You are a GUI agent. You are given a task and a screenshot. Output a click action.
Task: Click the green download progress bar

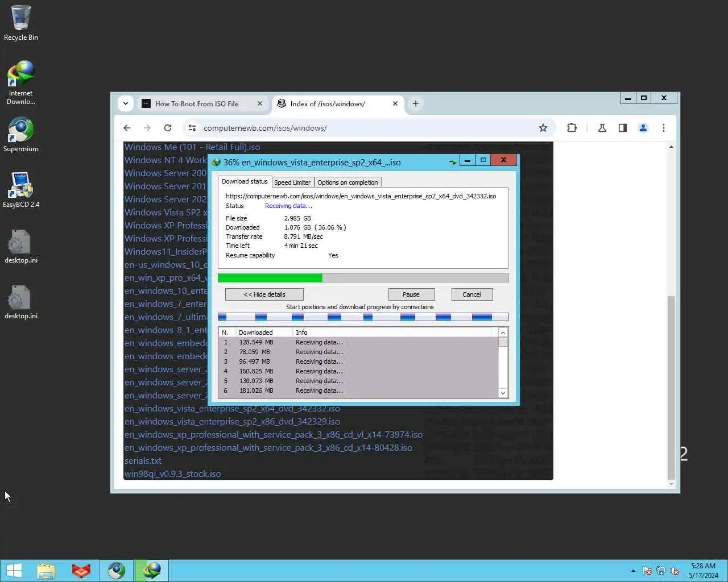coord(363,278)
